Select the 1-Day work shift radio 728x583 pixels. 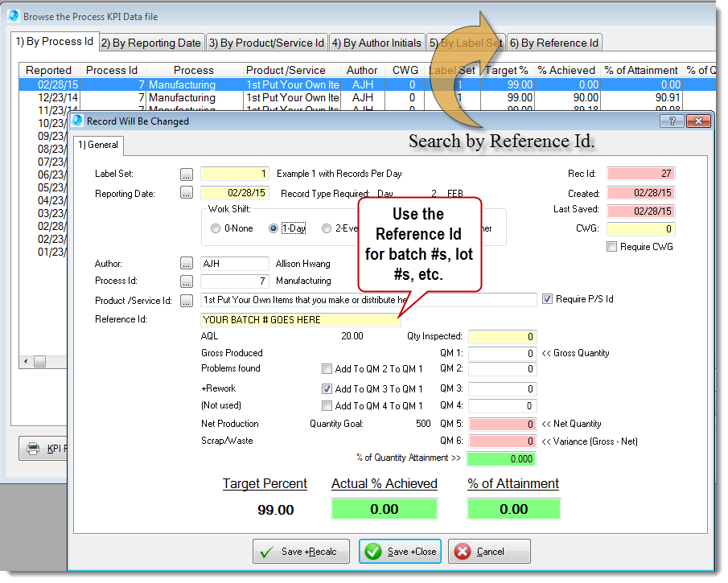pos(274,228)
